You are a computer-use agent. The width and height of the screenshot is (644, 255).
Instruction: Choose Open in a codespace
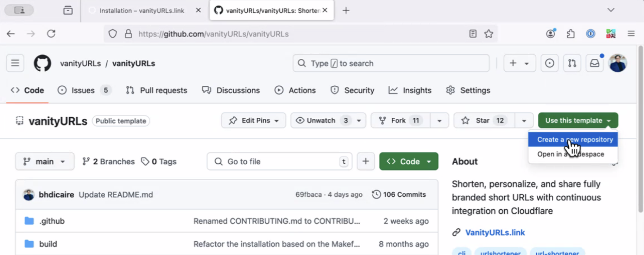pyautogui.click(x=573, y=154)
